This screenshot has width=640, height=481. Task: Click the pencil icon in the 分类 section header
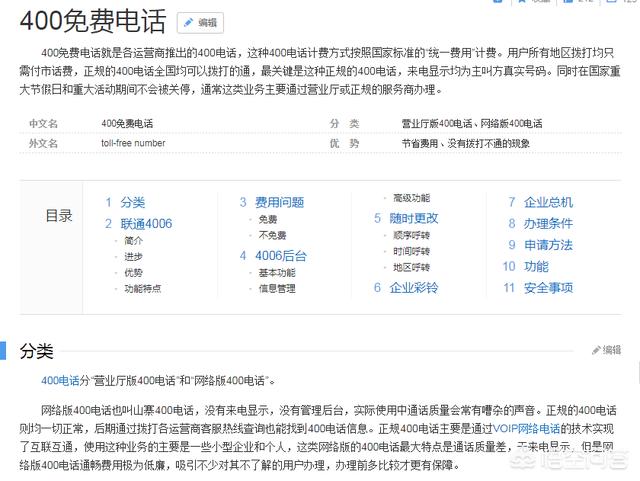596,350
